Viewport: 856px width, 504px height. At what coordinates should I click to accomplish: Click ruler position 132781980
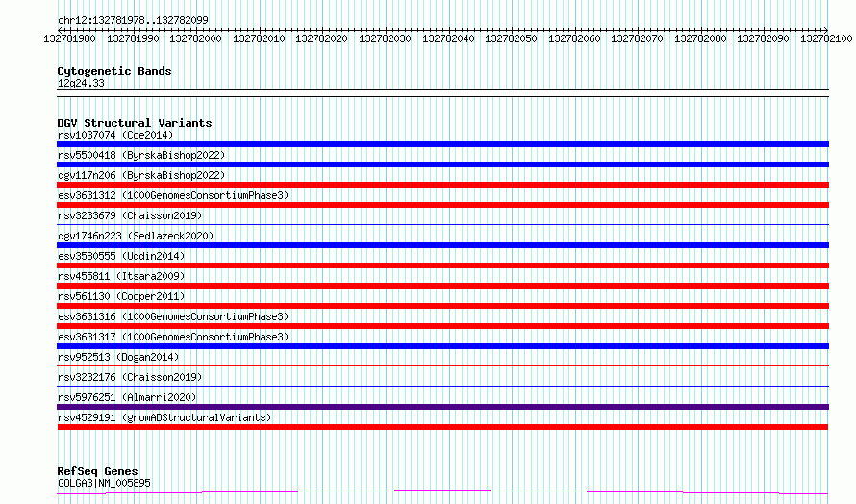click(x=69, y=38)
